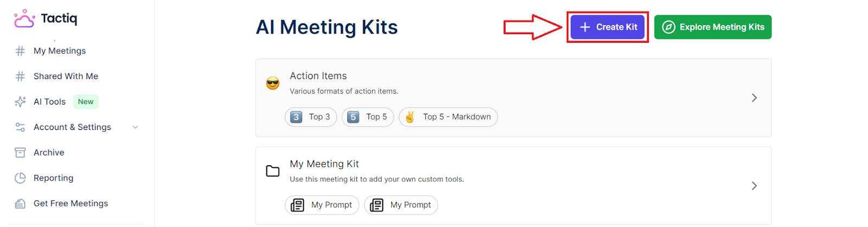Click the Archive box icon
The height and width of the screenshot is (227, 868).
tap(20, 153)
